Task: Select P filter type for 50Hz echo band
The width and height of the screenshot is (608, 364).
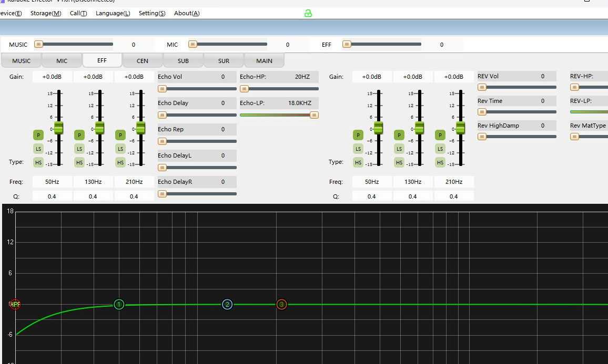Action: 38,136
